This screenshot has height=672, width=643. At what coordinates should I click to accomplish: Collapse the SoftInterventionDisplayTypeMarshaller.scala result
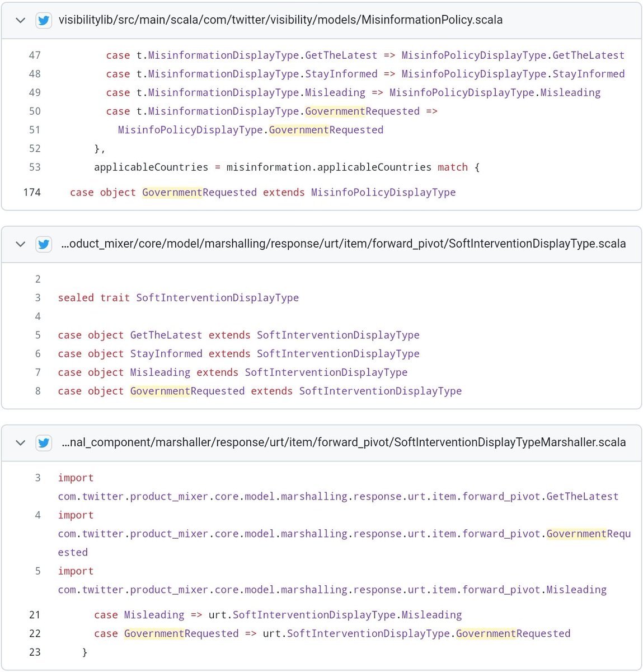(x=21, y=442)
